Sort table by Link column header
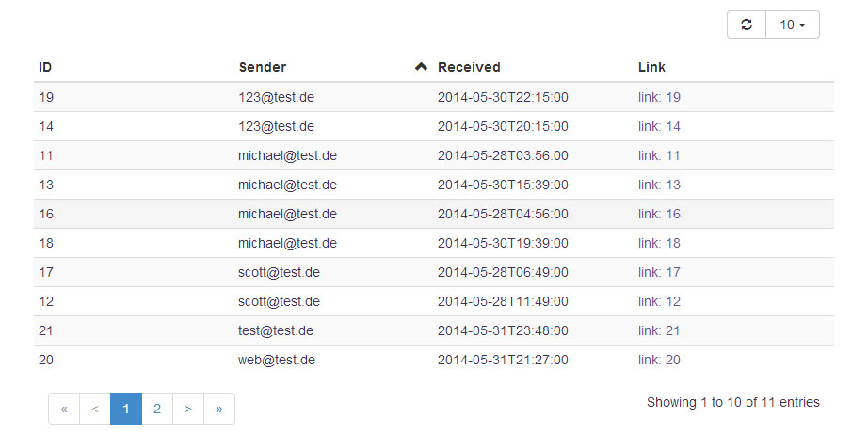 651,67
